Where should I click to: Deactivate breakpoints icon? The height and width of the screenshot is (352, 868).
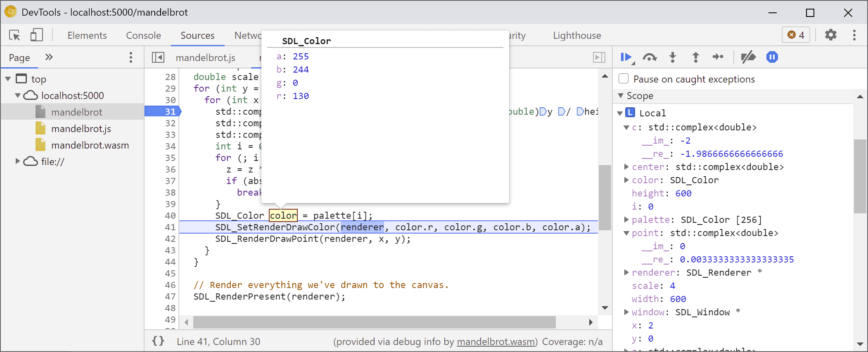pyautogui.click(x=748, y=57)
